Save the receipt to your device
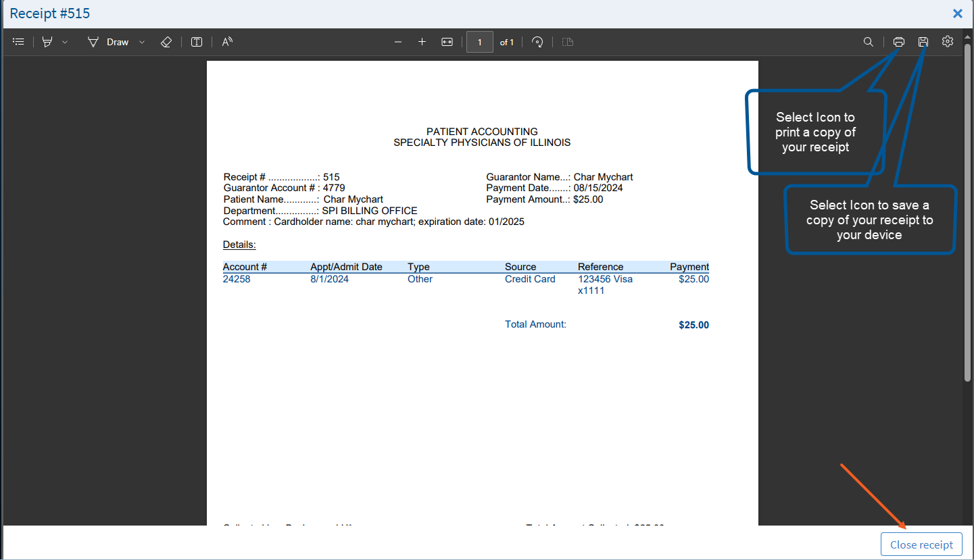Screen dimensions: 974x560 coord(923,42)
